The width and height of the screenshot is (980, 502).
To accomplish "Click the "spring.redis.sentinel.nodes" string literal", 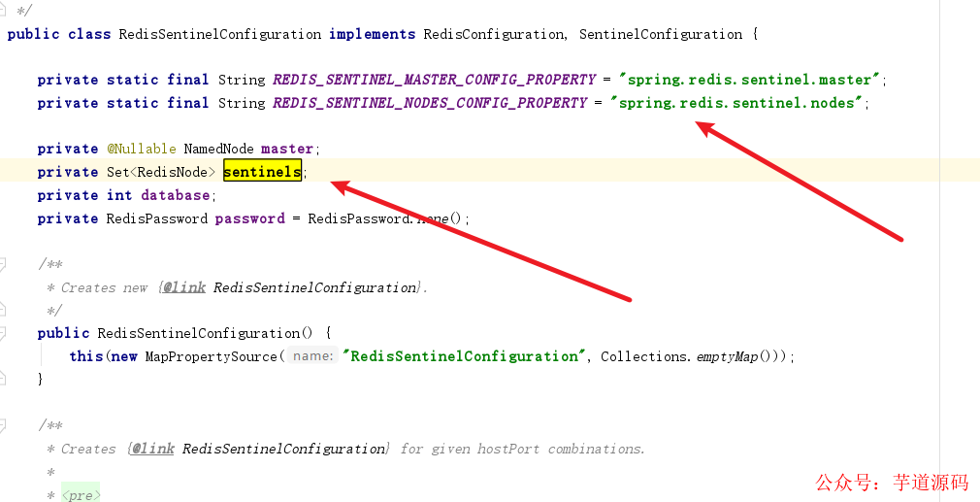I will tap(736, 103).
